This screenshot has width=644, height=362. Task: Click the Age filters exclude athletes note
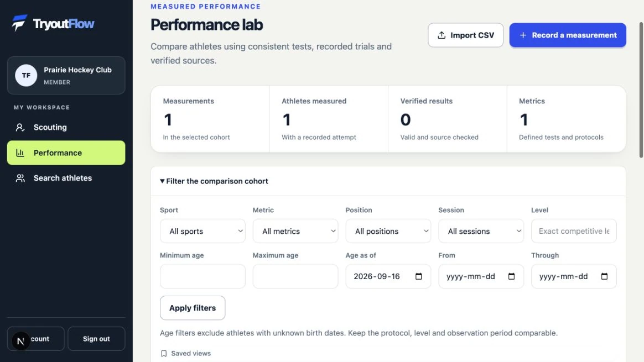pyautogui.click(x=359, y=333)
